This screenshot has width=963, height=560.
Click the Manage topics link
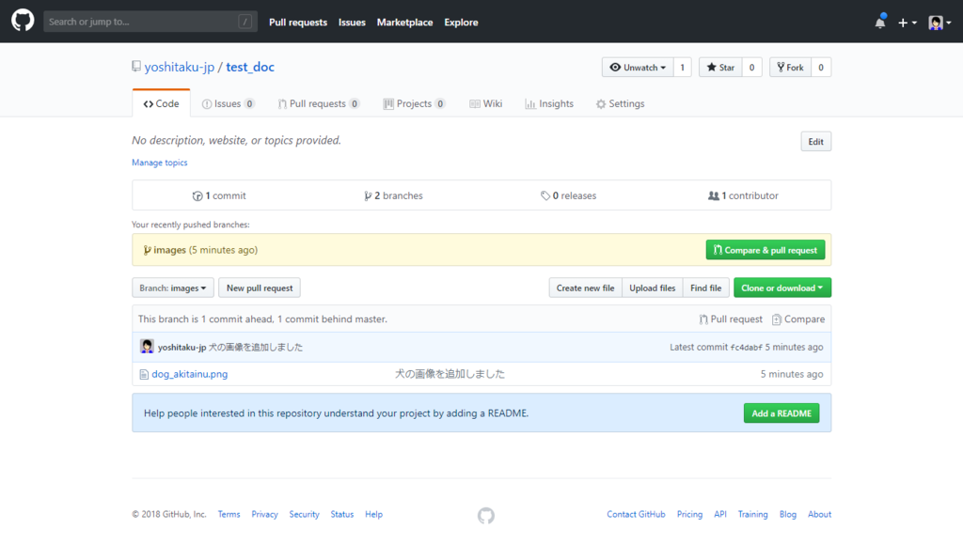[160, 163]
